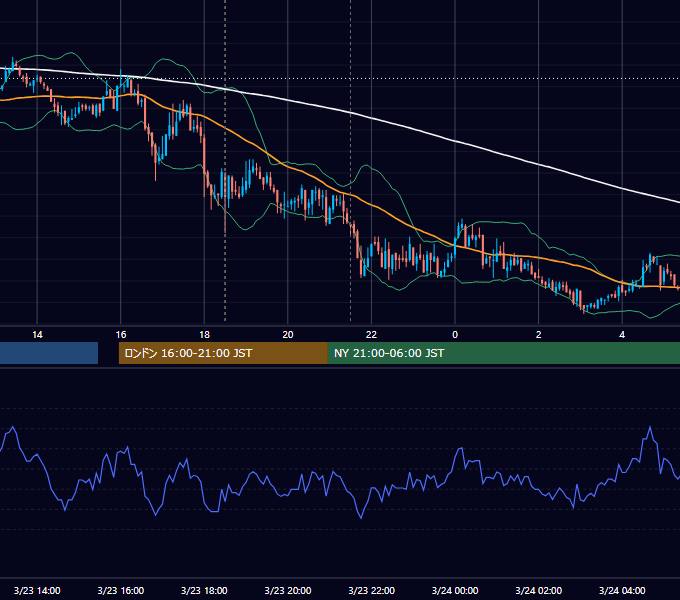Click the 3/23 22:00 time label

click(372, 590)
